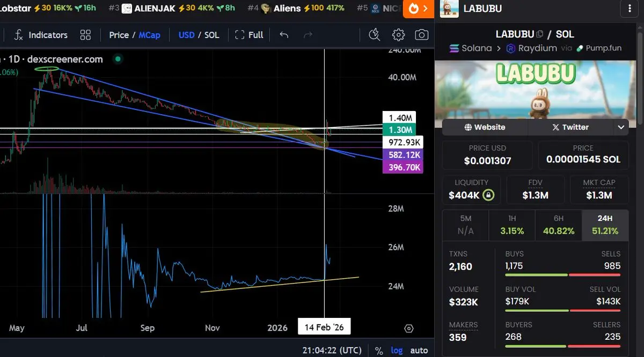644x357 pixels.
Task: Select the 6H timeframe tab
Action: 559,225
